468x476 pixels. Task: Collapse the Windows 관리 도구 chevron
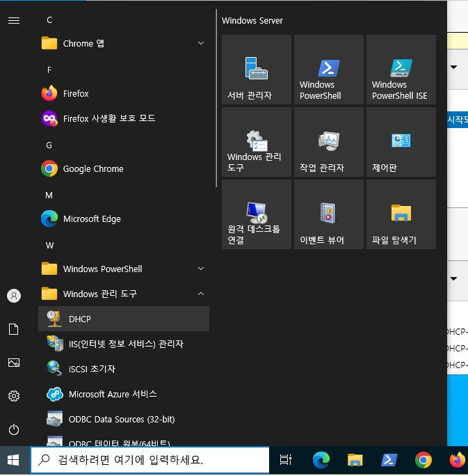pyautogui.click(x=201, y=294)
